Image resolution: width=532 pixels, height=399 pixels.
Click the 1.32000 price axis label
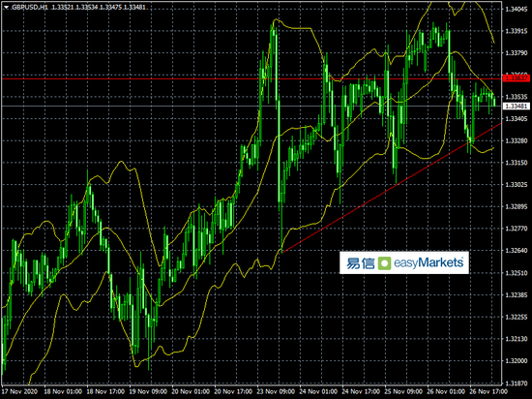coord(517,360)
